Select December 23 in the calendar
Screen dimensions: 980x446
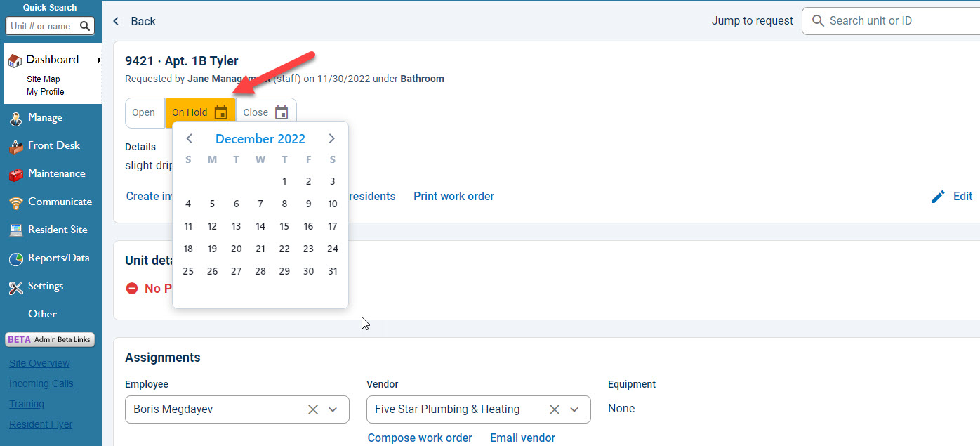(308, 249)
